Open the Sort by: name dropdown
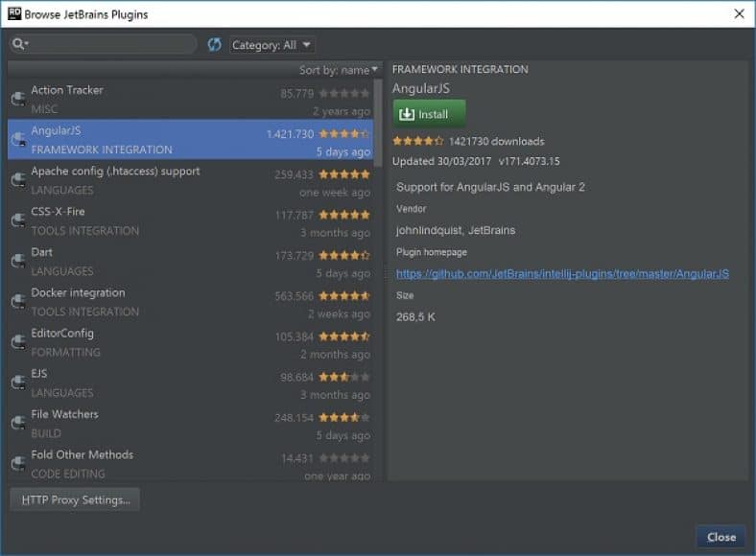 click(338, 70)
